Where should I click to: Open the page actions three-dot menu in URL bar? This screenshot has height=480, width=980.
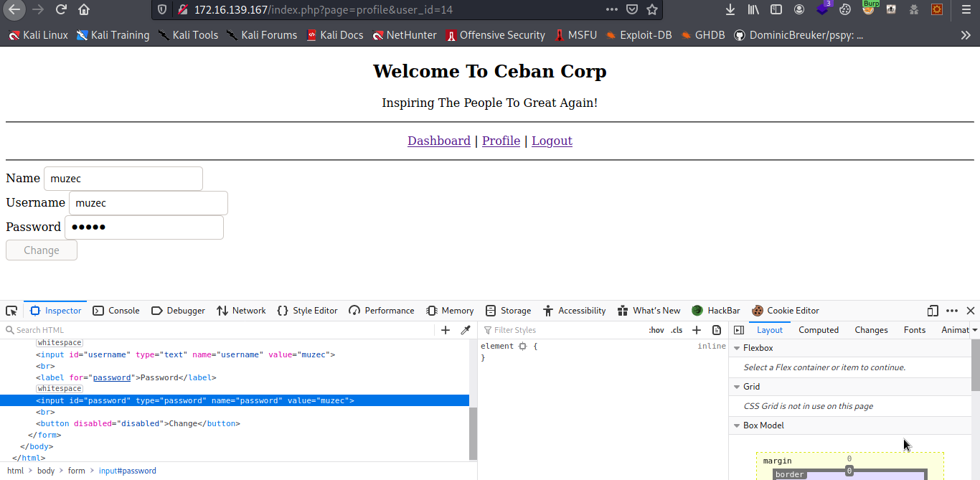(x=611, y=9)
